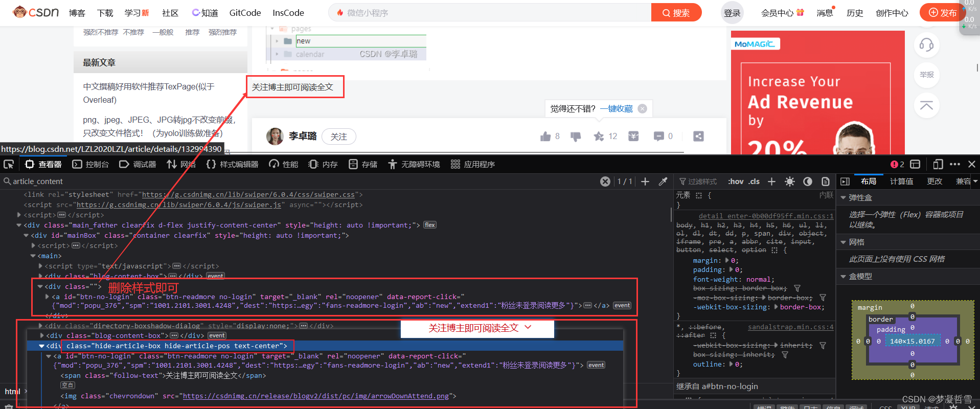Collapse the sidebar pane toggle icon
The height and width of the screenshot is (409, 980).
coord(845,181)
